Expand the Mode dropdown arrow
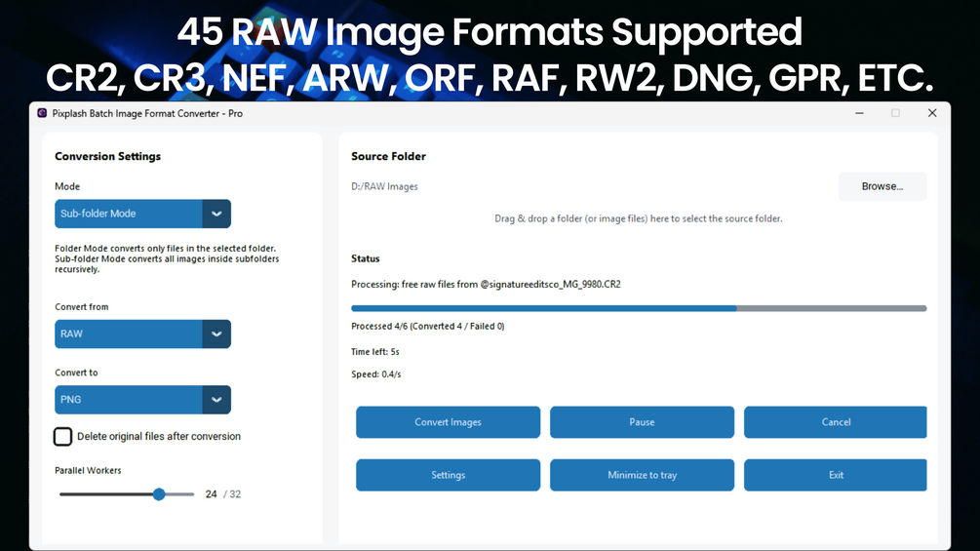Image resolution: width=980 pixels, height=551 pixels. coord(216,214)
